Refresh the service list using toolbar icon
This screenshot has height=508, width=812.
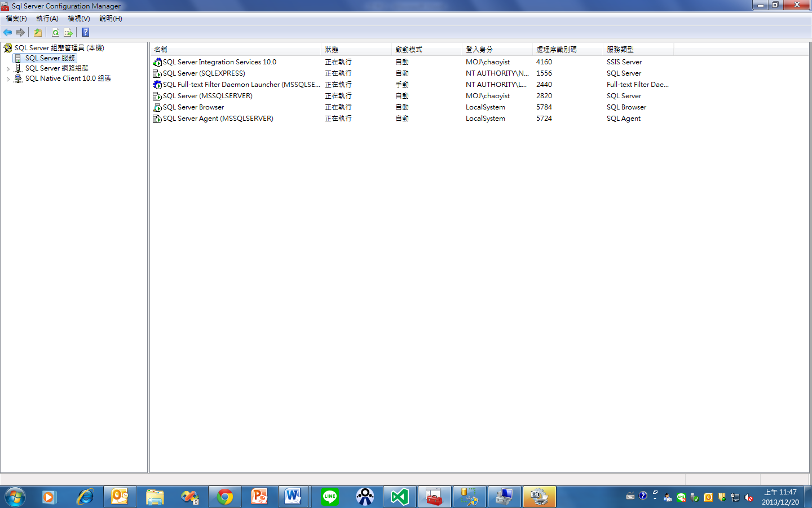[x=55, y=32]
